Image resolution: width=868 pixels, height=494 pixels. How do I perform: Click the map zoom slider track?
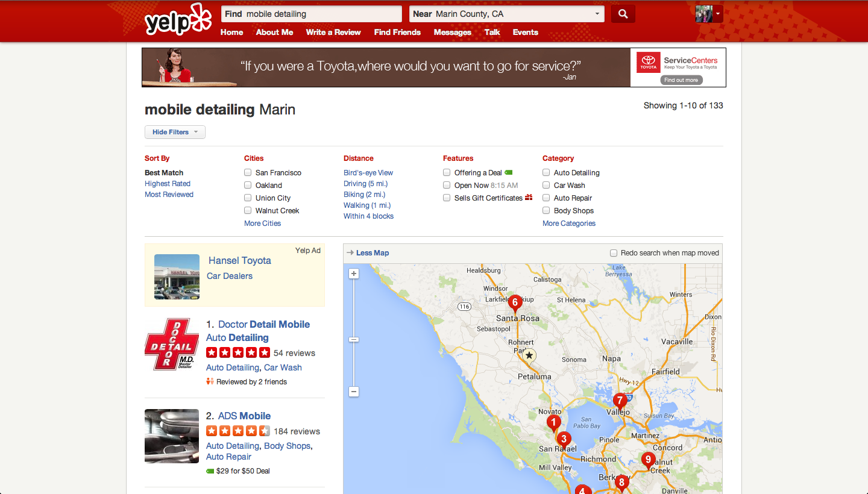click(353, 339)
